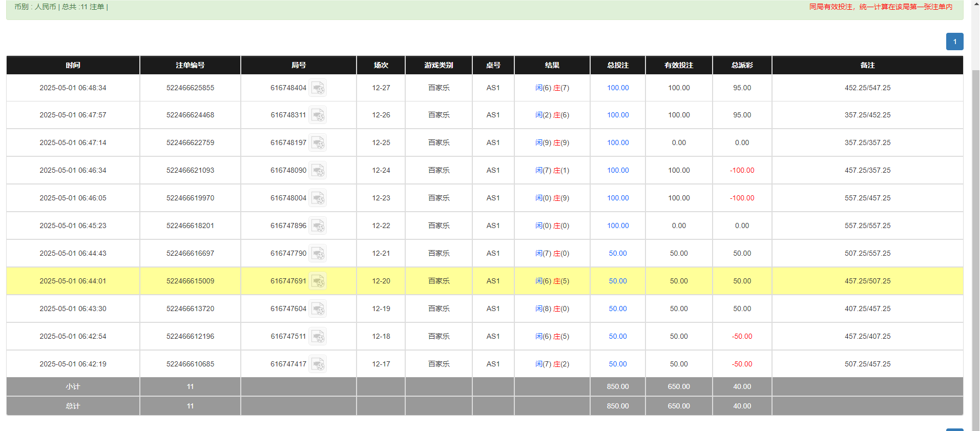Open video replay icon for round 616748404
The width and height of the screenshot is (980, 431).
pos(318,88)
